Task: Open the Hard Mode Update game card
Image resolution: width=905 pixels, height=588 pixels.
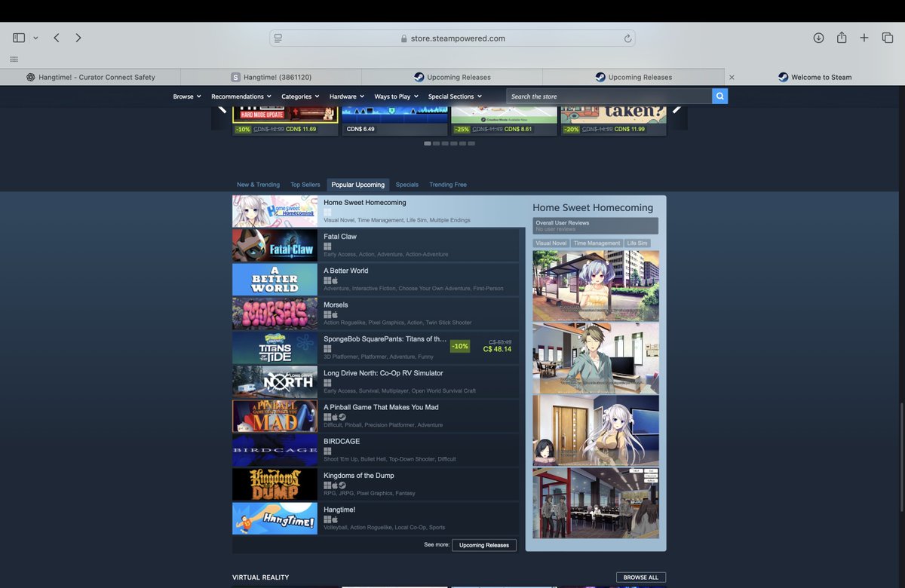Action: (x=285, y=121)
